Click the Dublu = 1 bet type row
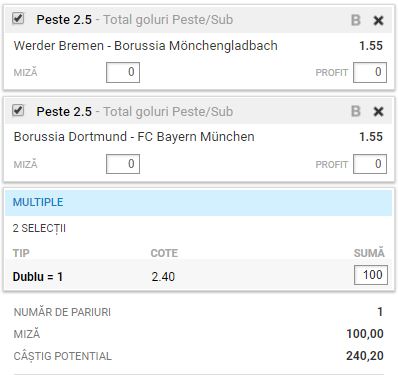The width and height of the screenshot is (398, 375). [199, 276]
